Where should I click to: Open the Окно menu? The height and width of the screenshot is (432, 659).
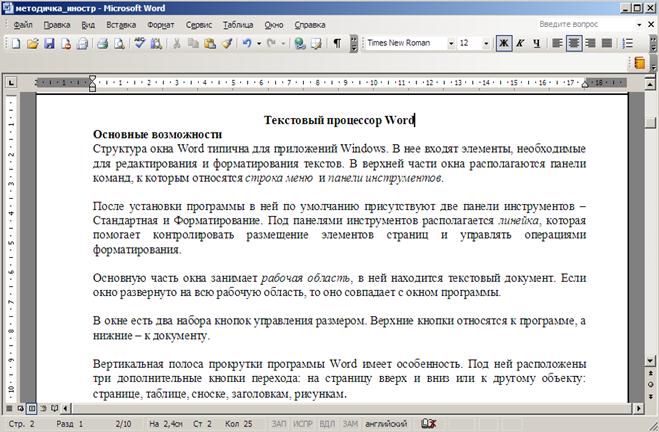pyautogui.click(x=274, y=25)
